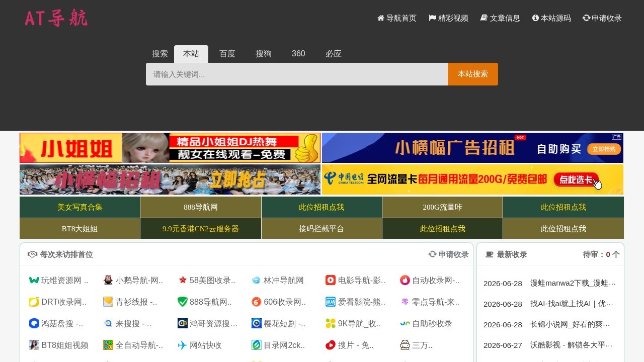The width and height of the screenshot is (644, 362).
Task: Click the info icon beside 本站源码
Action: tap(535, 18)
